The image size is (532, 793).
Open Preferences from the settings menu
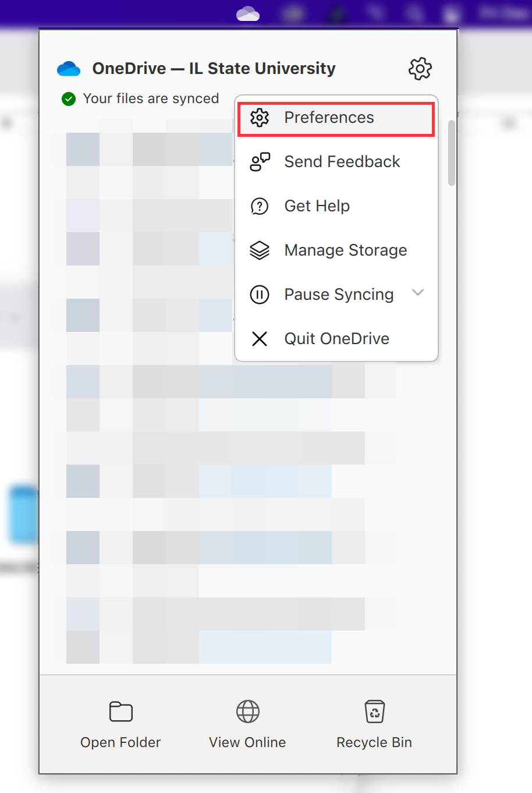336,118
